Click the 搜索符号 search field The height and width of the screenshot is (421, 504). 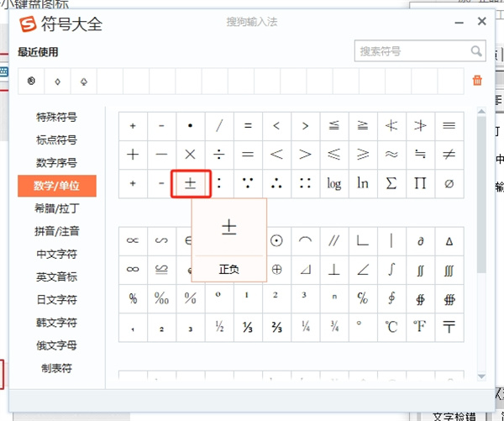coord(412,51)
